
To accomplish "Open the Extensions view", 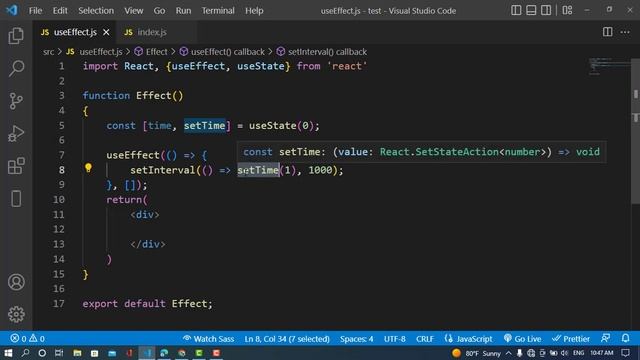I will point(16,166).
